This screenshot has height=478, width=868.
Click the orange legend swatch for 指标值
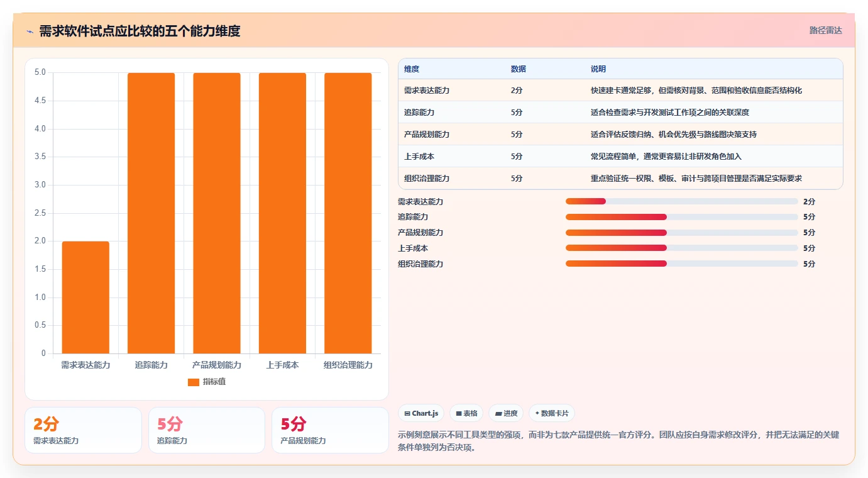click(x=194, y=382)
